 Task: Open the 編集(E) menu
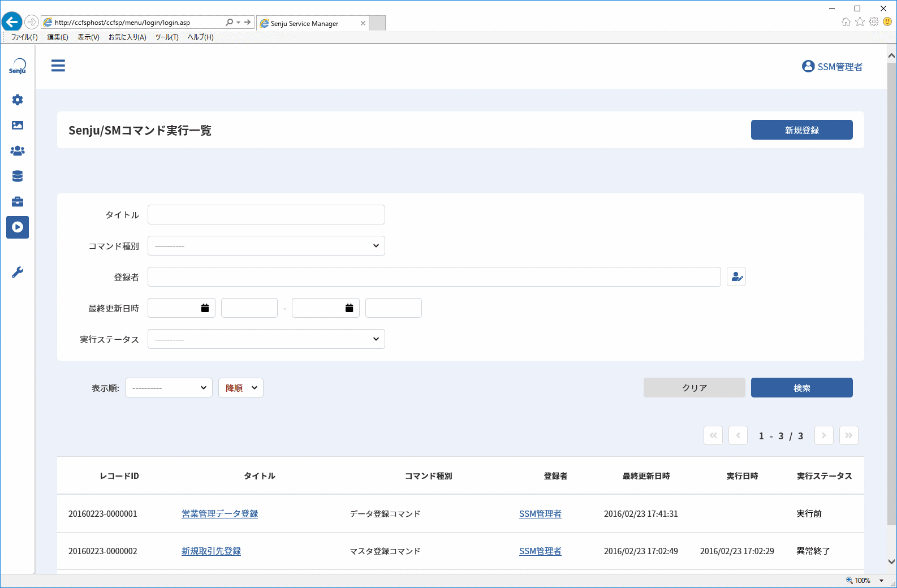[x=58, y=37]
